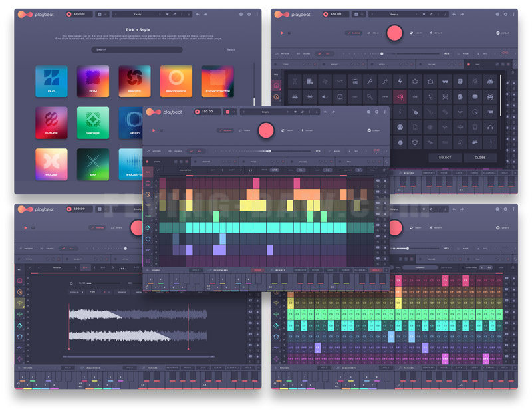Click the big red generate circle in picker window

(x=394, y=33)
